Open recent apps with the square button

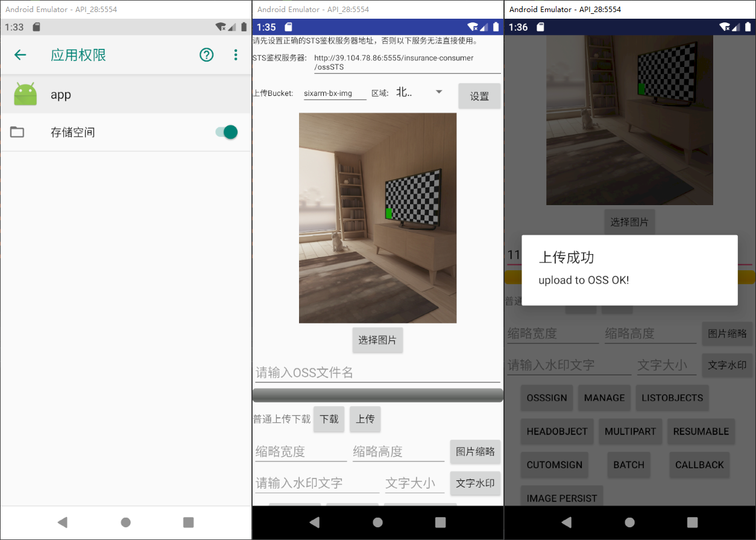(x=188, y=523)
